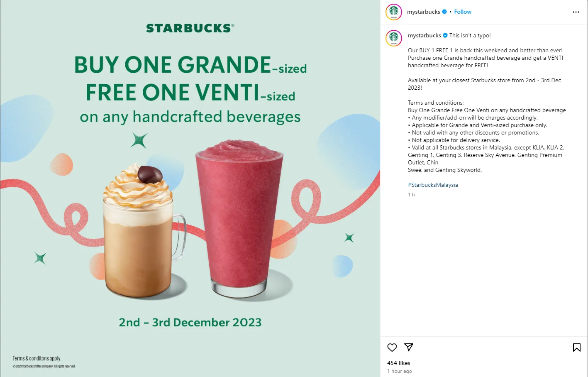Click the '1 h' caption timestamp
The height and width of the screenshot is (377, 588).
411,195
